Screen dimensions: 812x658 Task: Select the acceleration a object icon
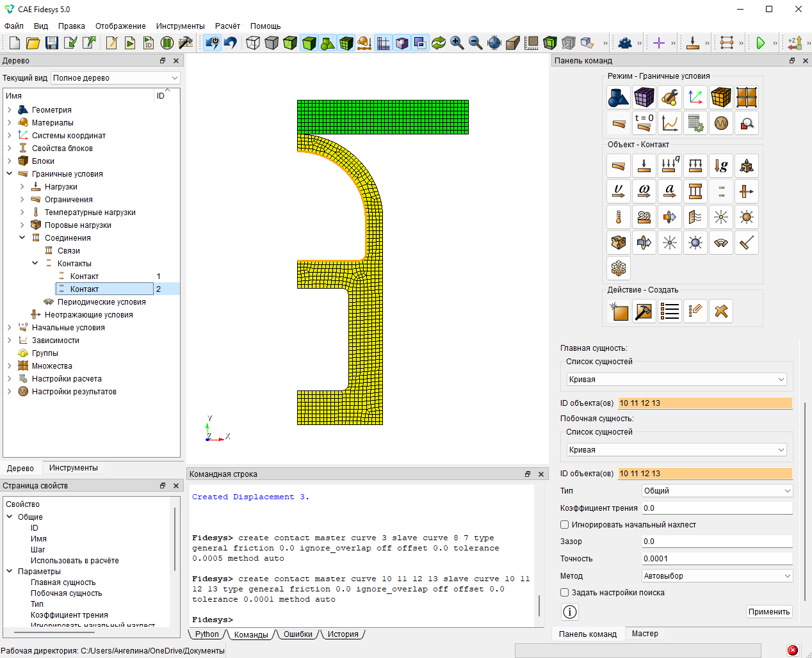pos(670,191)
